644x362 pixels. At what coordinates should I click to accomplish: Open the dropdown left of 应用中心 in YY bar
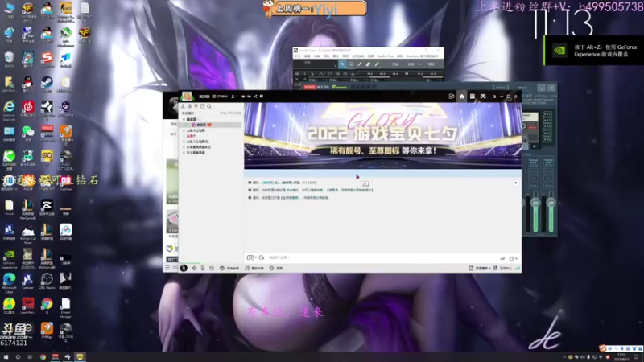(489, 269)
